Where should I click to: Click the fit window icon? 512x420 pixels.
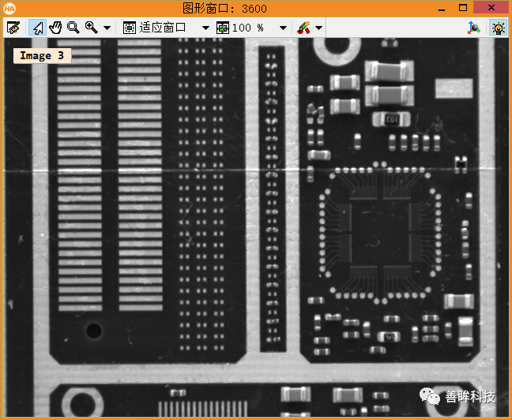130,28
